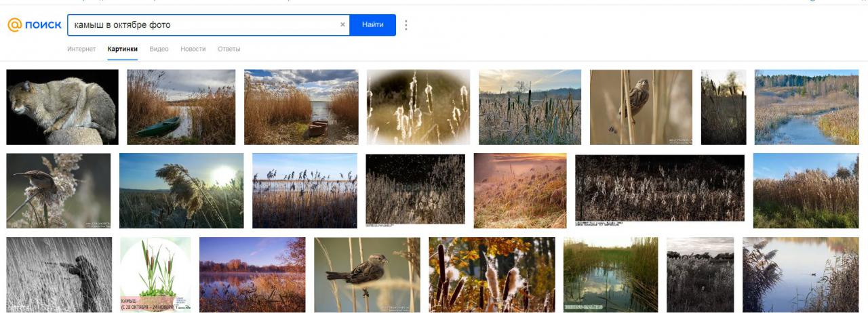The height and width of the screenshot is (313, 868).
Task: Open the green boat in reeds thumbnail
Action: [x=181, y=107]
